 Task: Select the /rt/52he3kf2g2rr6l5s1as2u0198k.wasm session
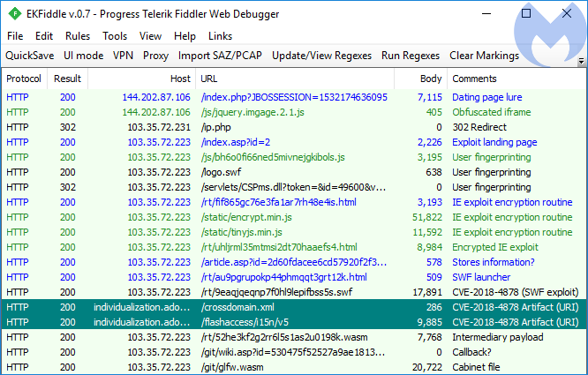(294, 337)
